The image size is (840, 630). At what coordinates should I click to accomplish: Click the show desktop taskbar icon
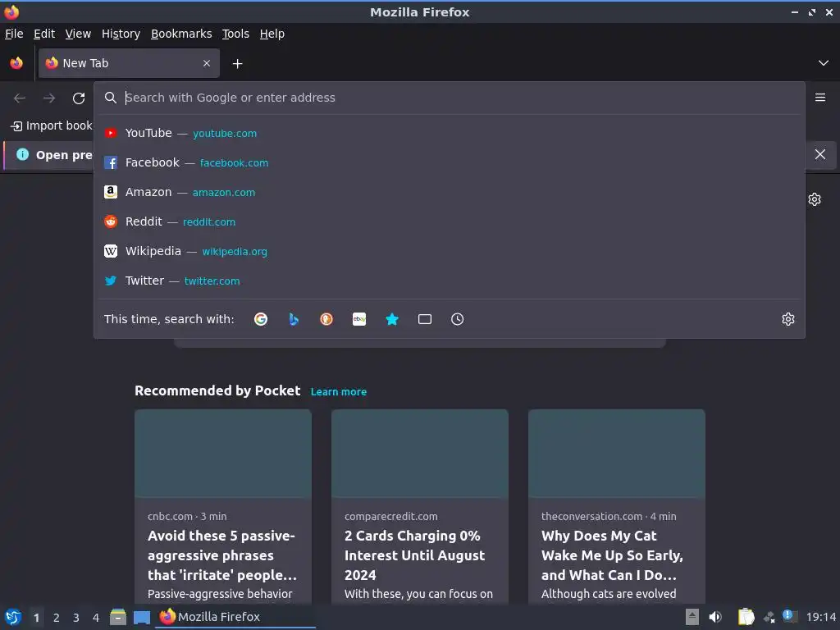click(x=141, y=617)
